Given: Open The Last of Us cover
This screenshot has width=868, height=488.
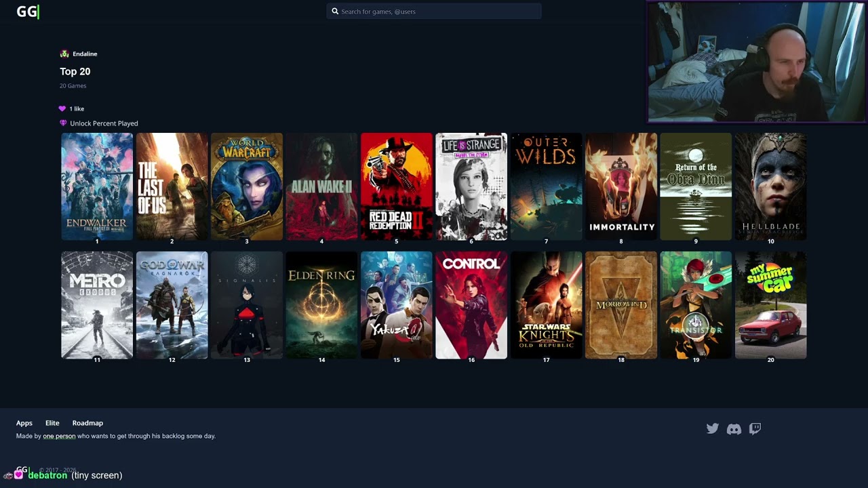Looking at the screenshot, I should [x=172, y=186].
